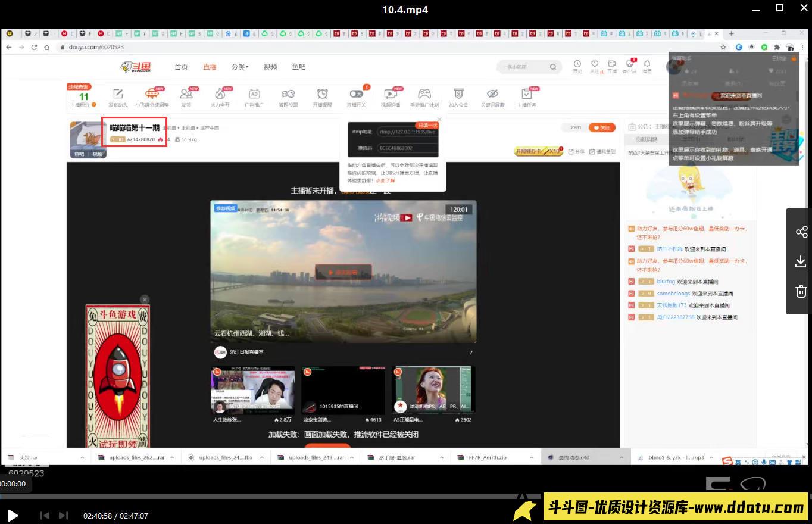Click 用户222387798 in chat

[x=676, y=317]
